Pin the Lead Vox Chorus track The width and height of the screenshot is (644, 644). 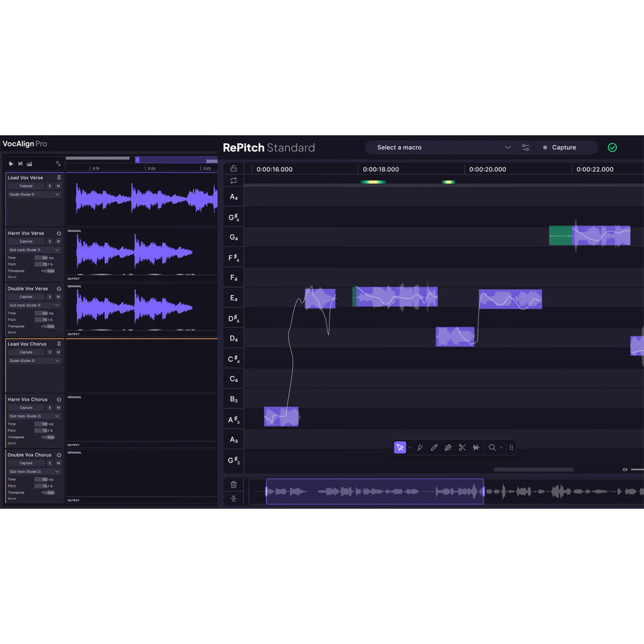click(x=58, y=344)
